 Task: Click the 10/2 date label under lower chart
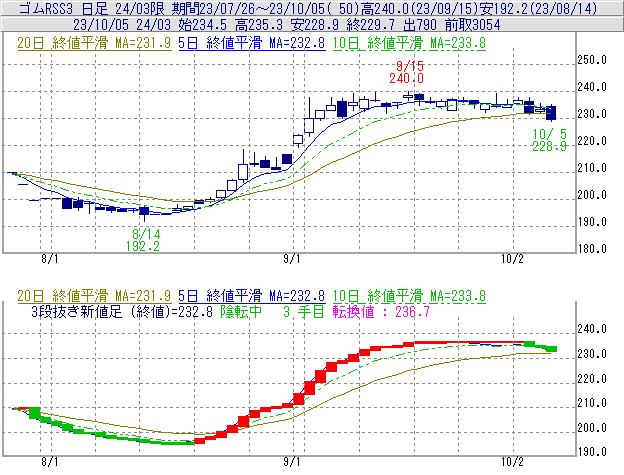512,462
